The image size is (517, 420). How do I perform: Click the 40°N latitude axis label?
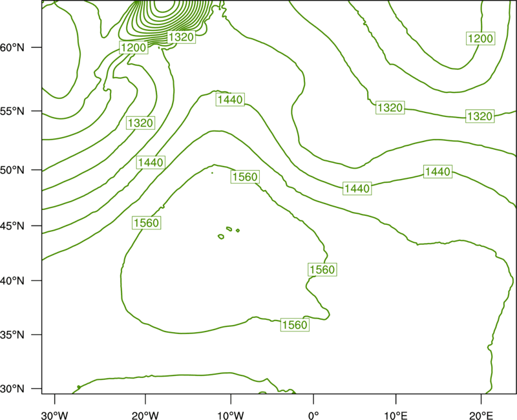(12, 281)
